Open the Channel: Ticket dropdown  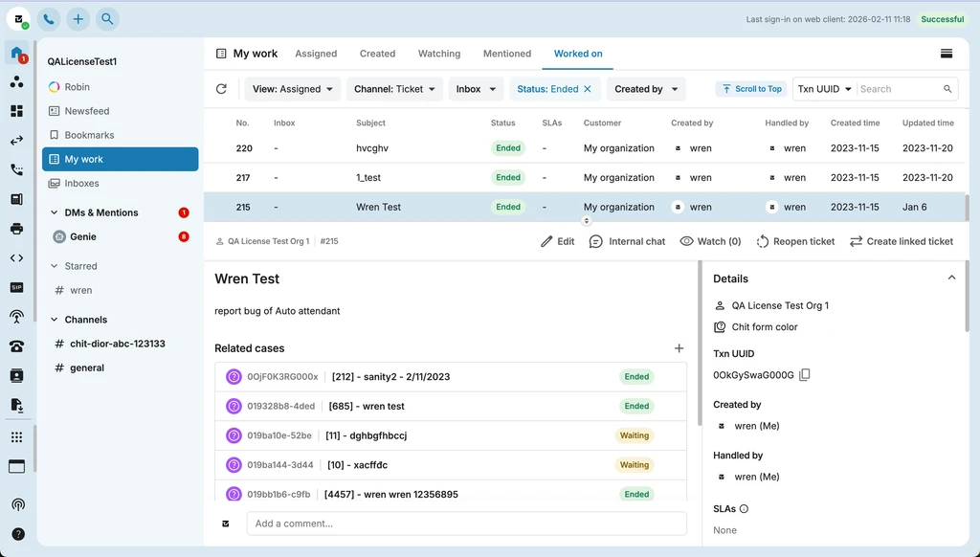(394, 89)
